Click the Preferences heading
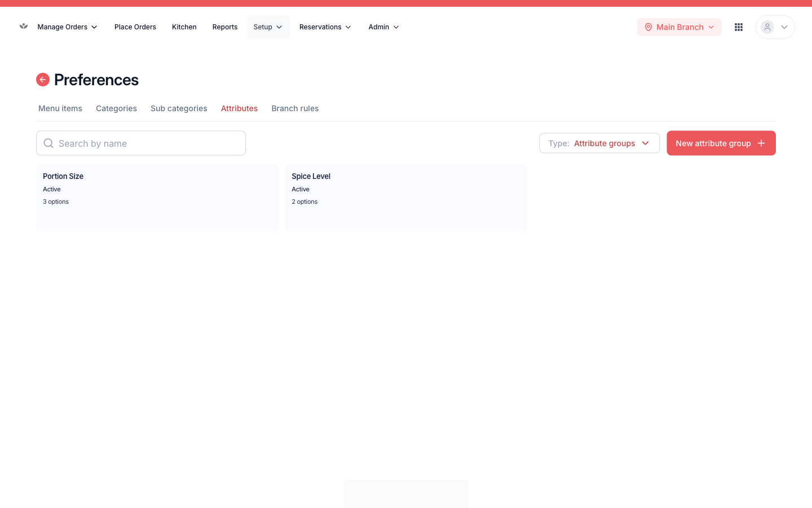Screen dimensions: 812x508 click(96, 80)
